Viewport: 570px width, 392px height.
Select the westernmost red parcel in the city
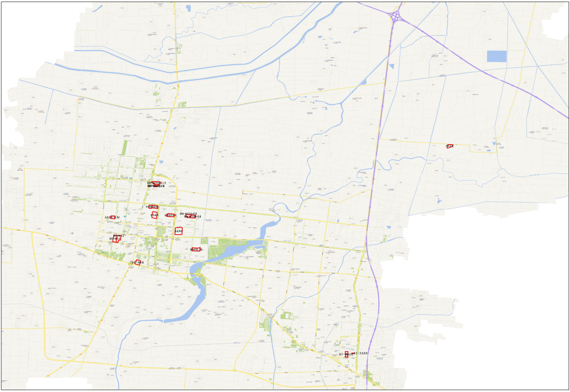113,218
